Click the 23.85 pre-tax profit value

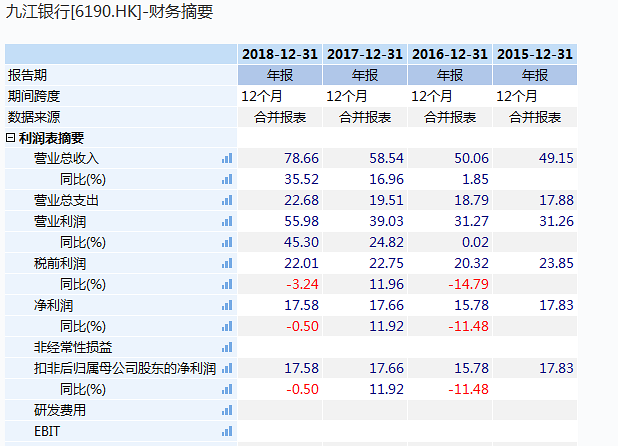pos(556,263)
